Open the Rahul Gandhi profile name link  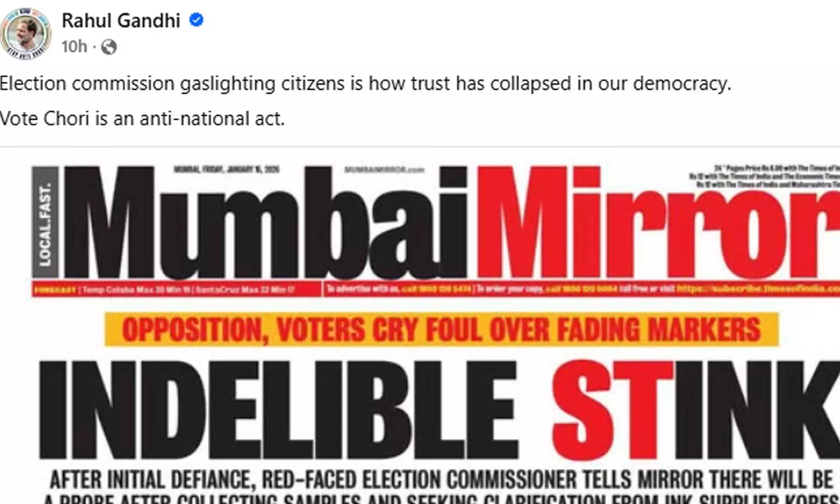pyautogui.click(x=121, y=20)
